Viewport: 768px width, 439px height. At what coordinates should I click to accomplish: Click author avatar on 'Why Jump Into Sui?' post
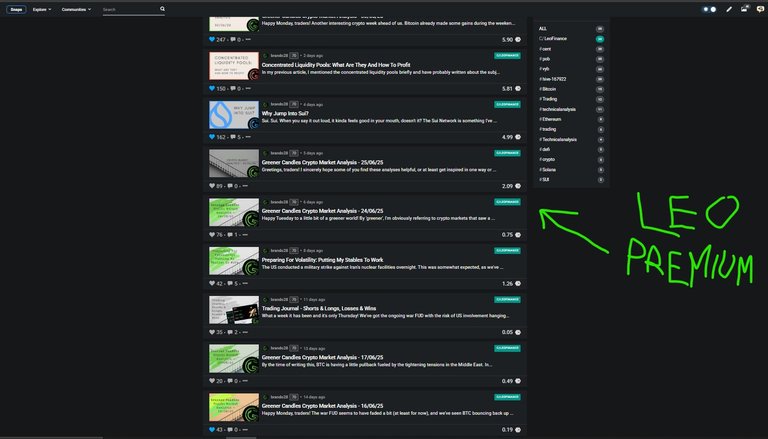[x=265, y=104]
